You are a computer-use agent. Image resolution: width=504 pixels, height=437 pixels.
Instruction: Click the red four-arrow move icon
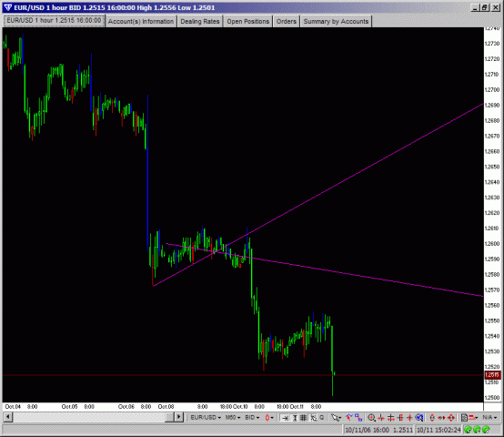[x=451, y=418]
